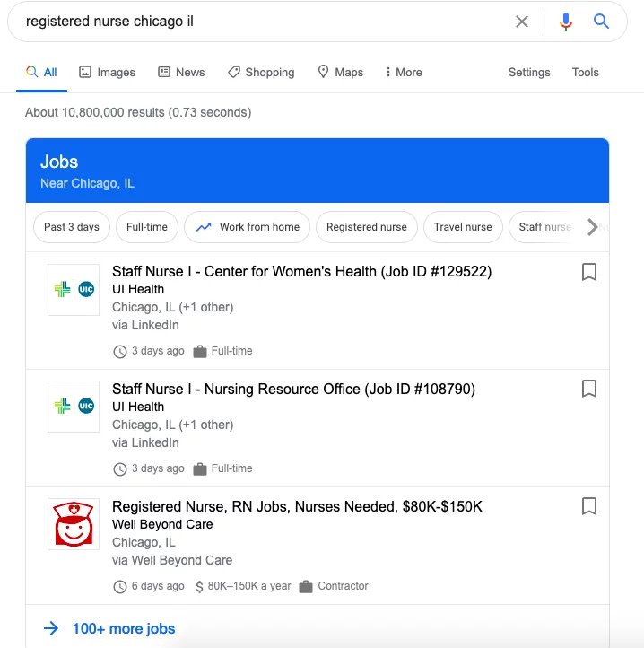Click the Jobs header title
The image size is (644, 648).
point(59,162)
